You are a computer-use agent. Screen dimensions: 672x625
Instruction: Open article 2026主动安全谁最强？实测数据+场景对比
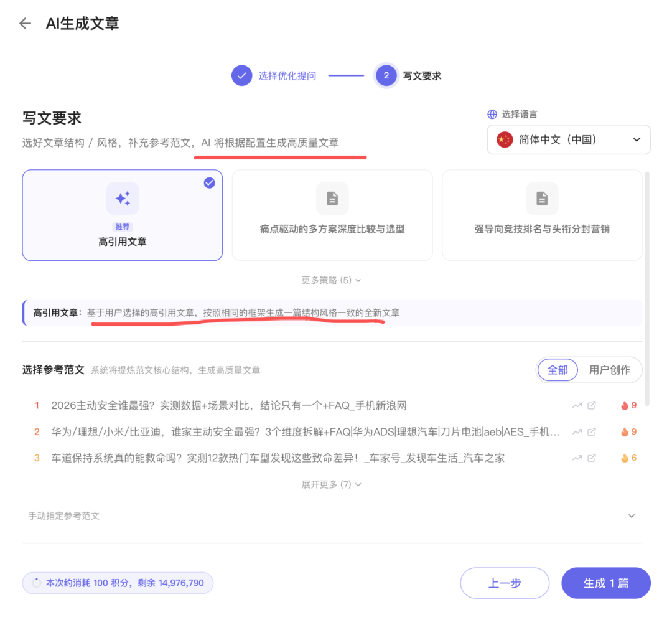click(x=229, y=405)
